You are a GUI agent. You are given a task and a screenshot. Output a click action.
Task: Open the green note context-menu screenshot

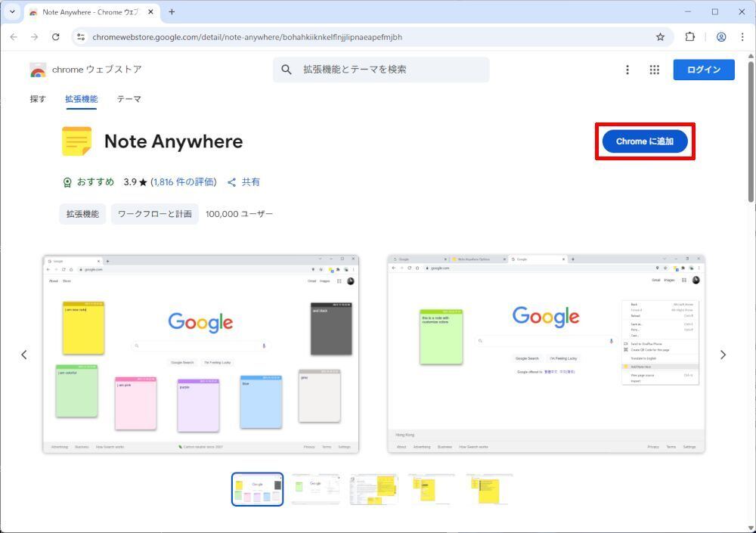tap(547, 354)
